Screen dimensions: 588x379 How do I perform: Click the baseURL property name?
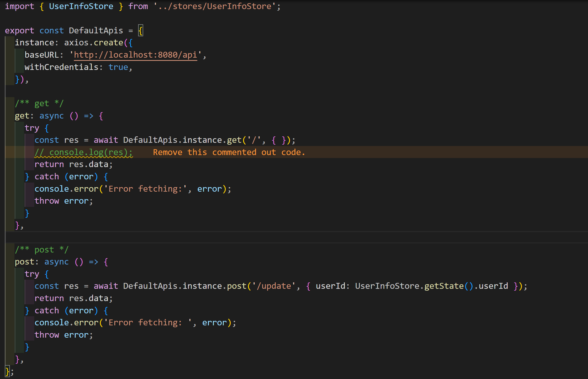point(42,55)
